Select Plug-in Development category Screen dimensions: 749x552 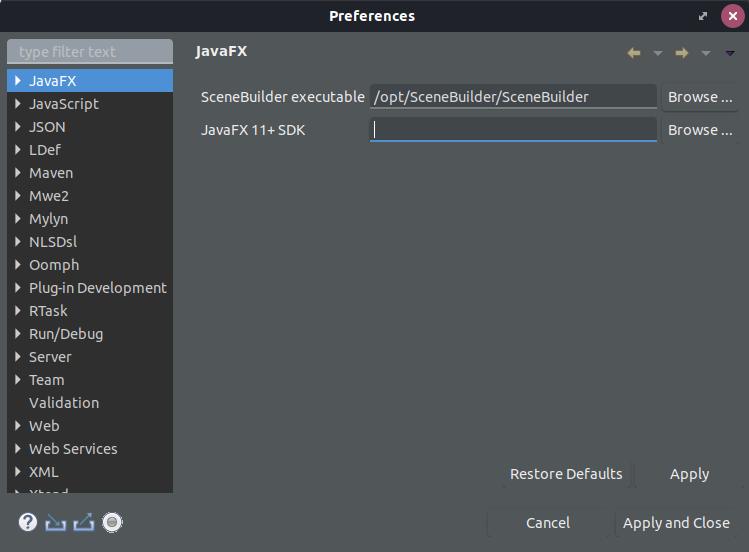[x=98, y=288]
